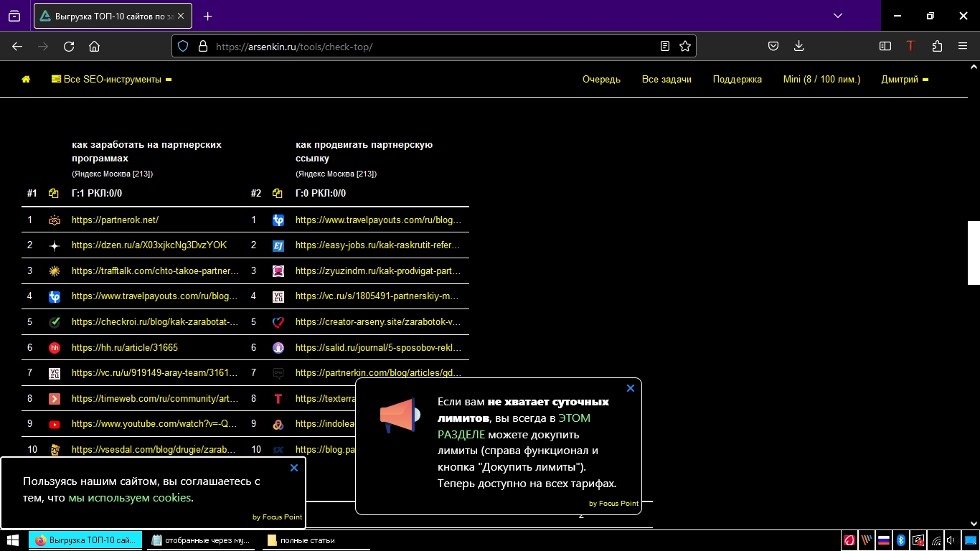Click the texterra red T favicon

tap(278, 399)
